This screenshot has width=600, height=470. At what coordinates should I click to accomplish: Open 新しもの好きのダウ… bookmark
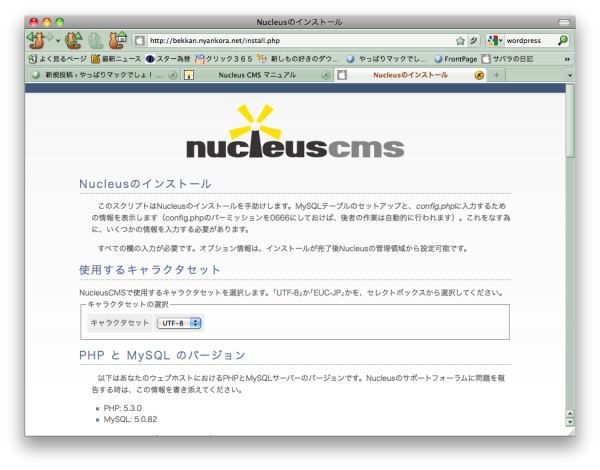click(298, 59)
